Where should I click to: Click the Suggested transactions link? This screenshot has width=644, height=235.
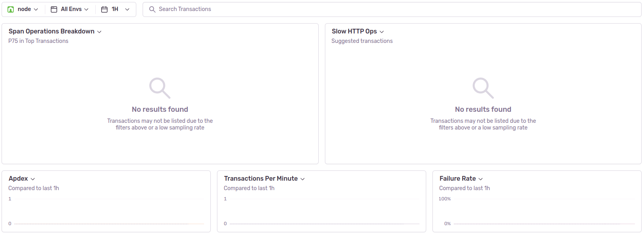pos(362,41)
